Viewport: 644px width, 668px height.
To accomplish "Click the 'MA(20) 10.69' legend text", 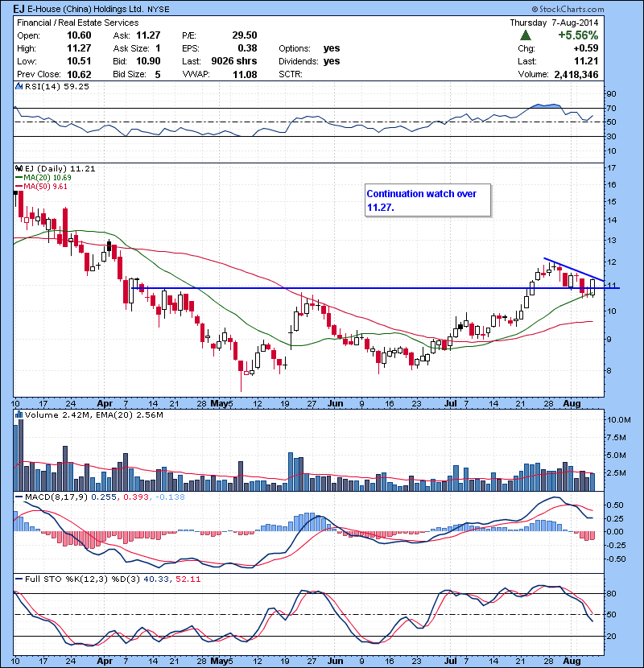I will click(x=47, y=178).
